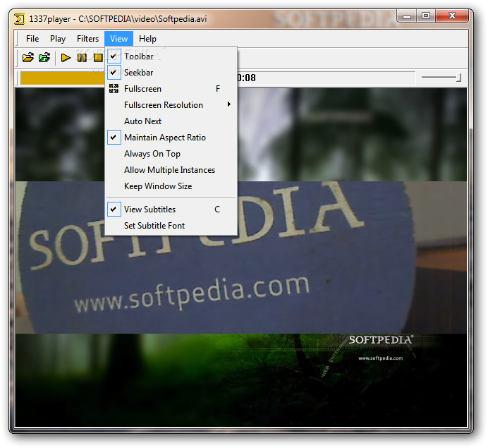Minimize the 1337player window
The width and height of the screenshot is (488, 448).
point(406,16)
